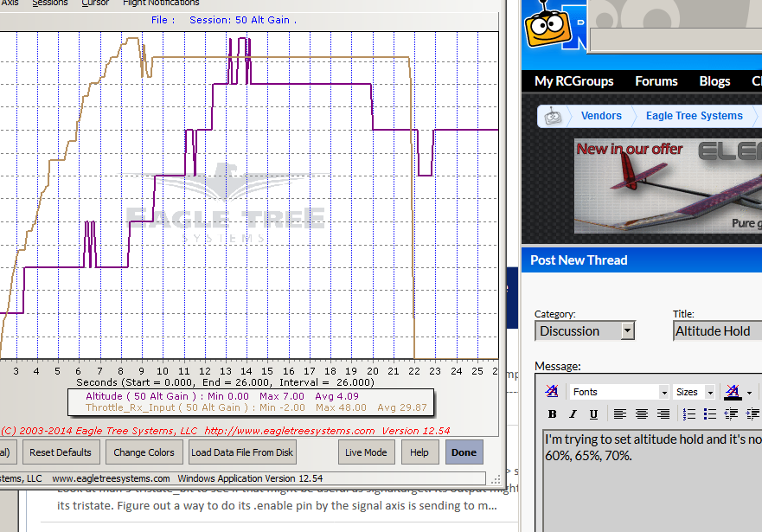This screenshot has width=762, height=532.
Task: Click the Change Colors button
Action: pyautogui.click(x=144, y=452)
